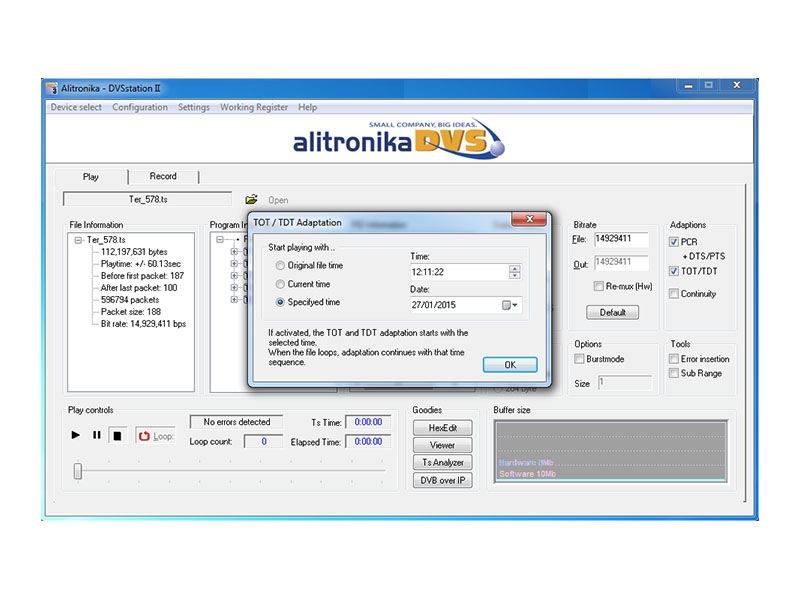Collapse the Ter_578.ts node in File Information
This screenshot has width=800, height=600.
78,240
